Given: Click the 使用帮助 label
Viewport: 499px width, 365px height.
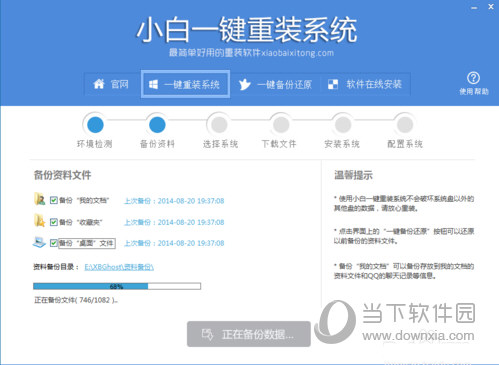Looking at the screenshot, I should (474, 91).
